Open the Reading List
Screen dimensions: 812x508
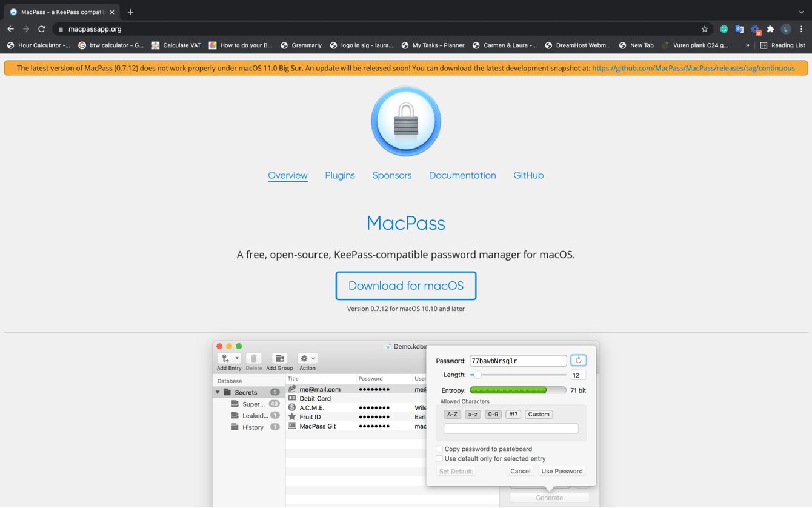pos(782,45)
